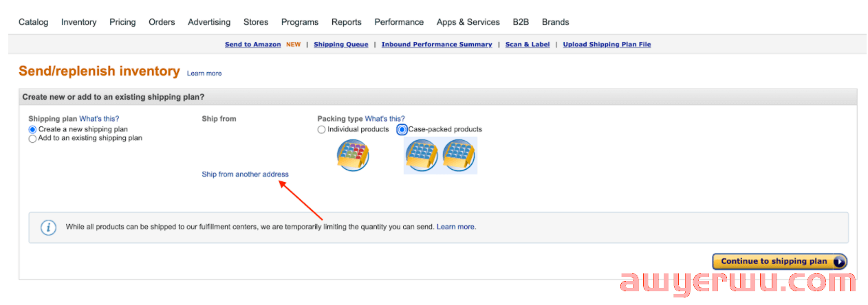Go to Send to Amazon
Viewport: 868px width, 305px height.
click(x=253, y=45)
